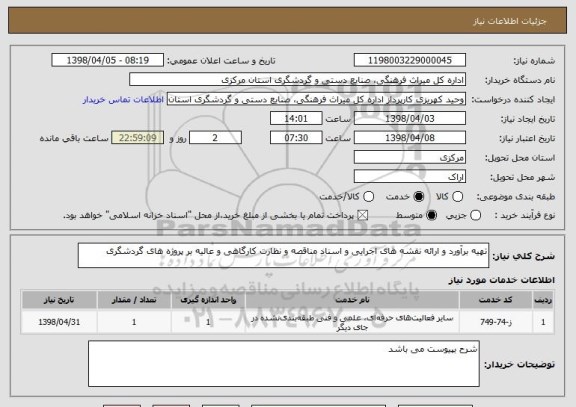Click service code ز-74-749 table cell

pyautogui.click(x=496, y=322)
